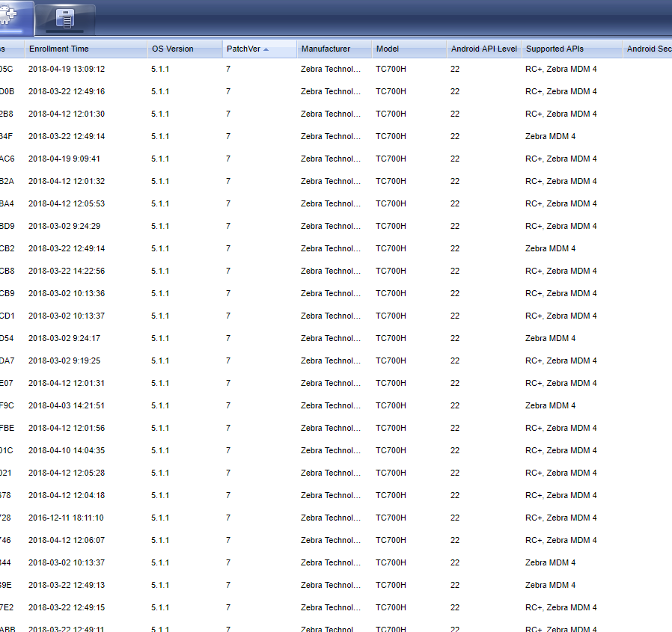
Task: Click the Android Security column header
Action: pos(648,49)
